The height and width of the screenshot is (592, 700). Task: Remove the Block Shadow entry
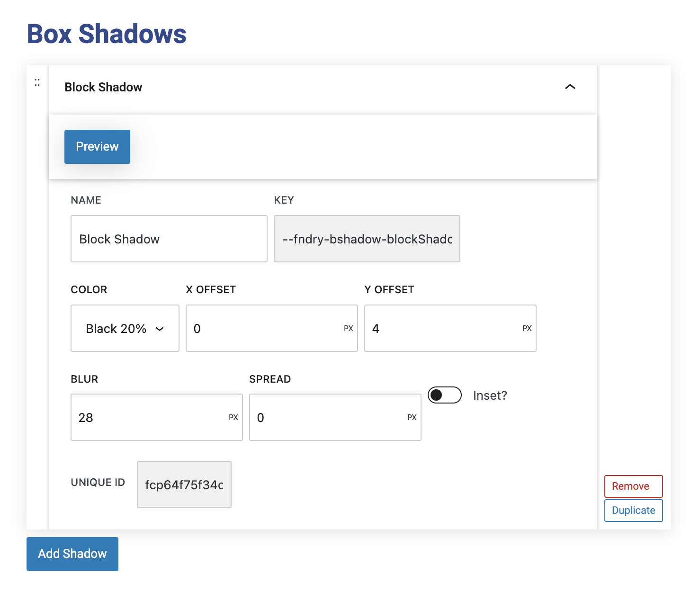pyautogui.click(x=633, y=486)
